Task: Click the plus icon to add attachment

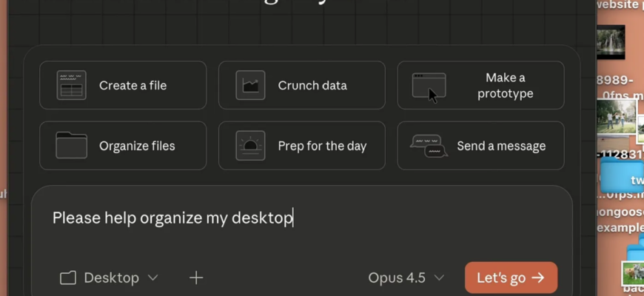Action: pyautogui.click(x=196, y=277)
